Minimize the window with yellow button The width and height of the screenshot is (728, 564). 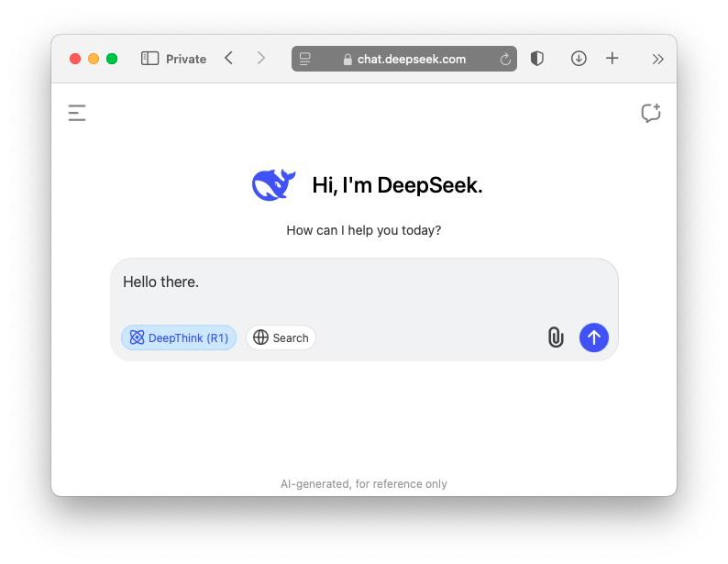point(94,59)
